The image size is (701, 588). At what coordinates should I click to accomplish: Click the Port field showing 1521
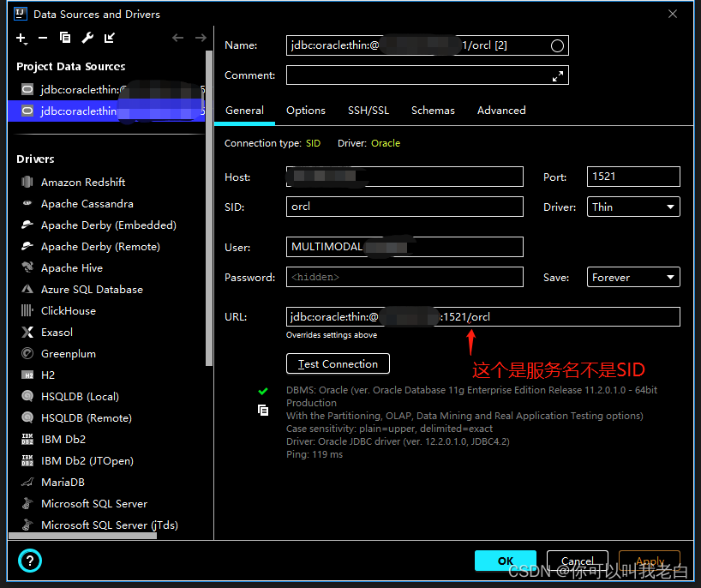pyautogui.click(x=633, y=177)
